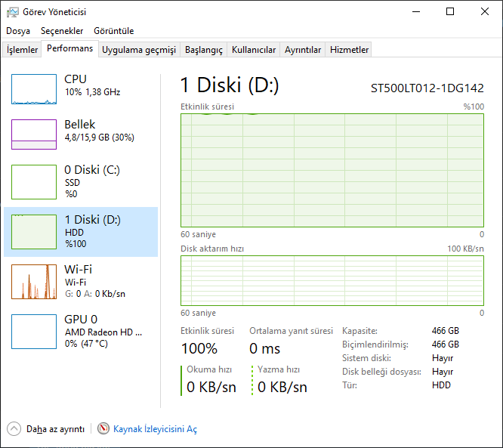
Task: Collapse view with Daha az ayrıntı arrow
Action: [14, 429]
